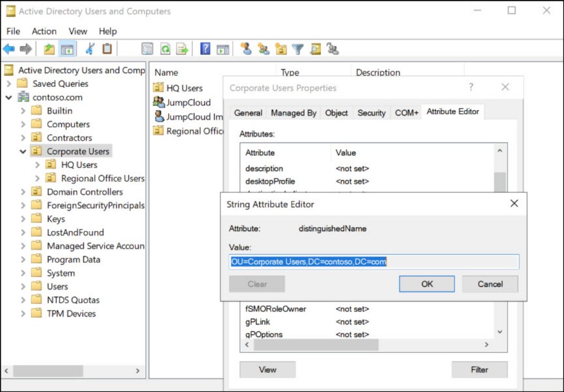Expand the Saved Queries node
The height and width of the screenshot is (392, 564).
[x=9, y=84]
